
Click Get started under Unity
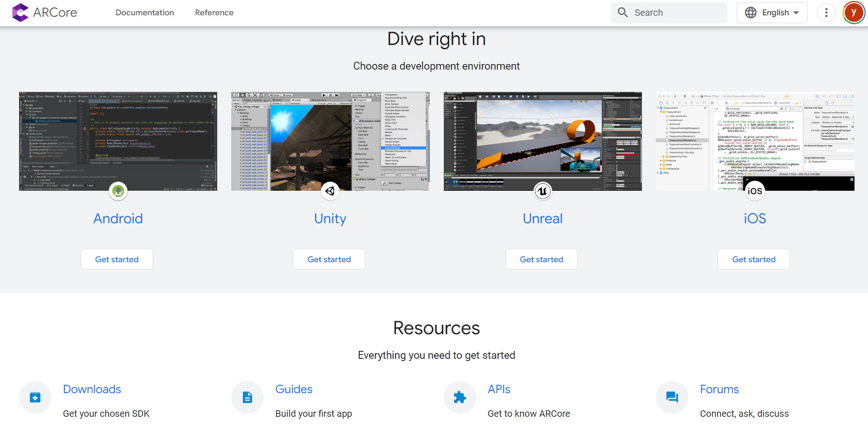(329, 259)
